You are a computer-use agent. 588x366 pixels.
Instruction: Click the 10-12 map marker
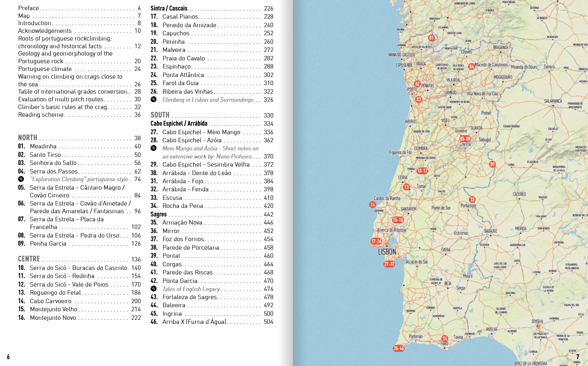[x=422, y=171]
